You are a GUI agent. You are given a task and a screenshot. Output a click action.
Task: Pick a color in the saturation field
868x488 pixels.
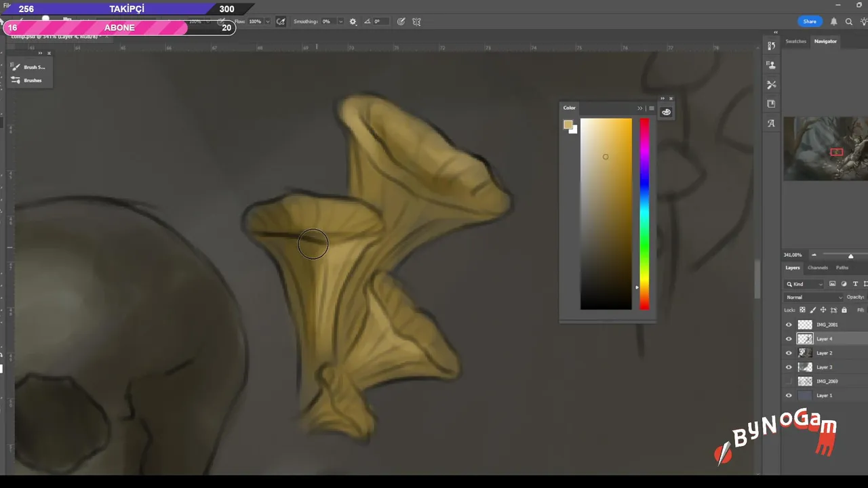coord(606,213)
